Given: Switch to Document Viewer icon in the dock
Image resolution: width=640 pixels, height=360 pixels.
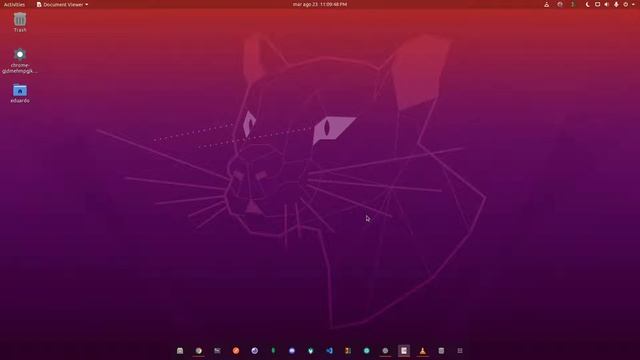Looking at the screenshot, I should point(404,351).
